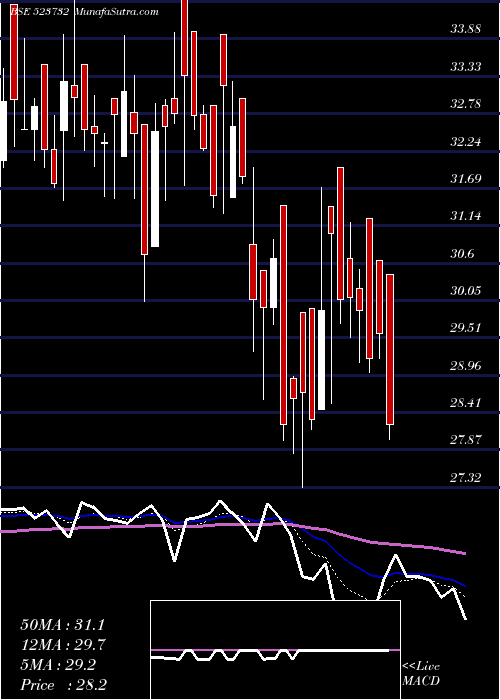Viewport: 500px width, 700px height.
Task: Click the 28.96 price axis label
Action: tap(466, 366)
